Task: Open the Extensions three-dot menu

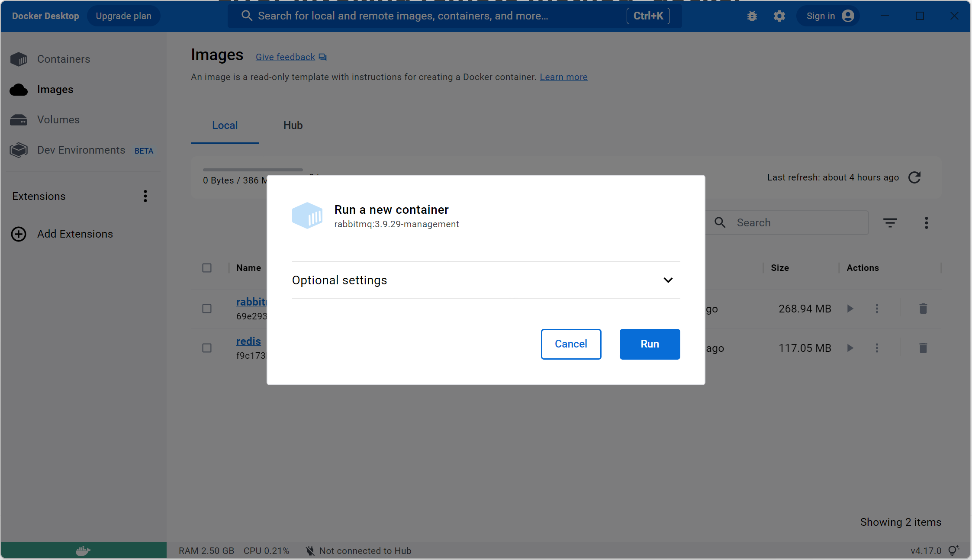Action: 145,196
